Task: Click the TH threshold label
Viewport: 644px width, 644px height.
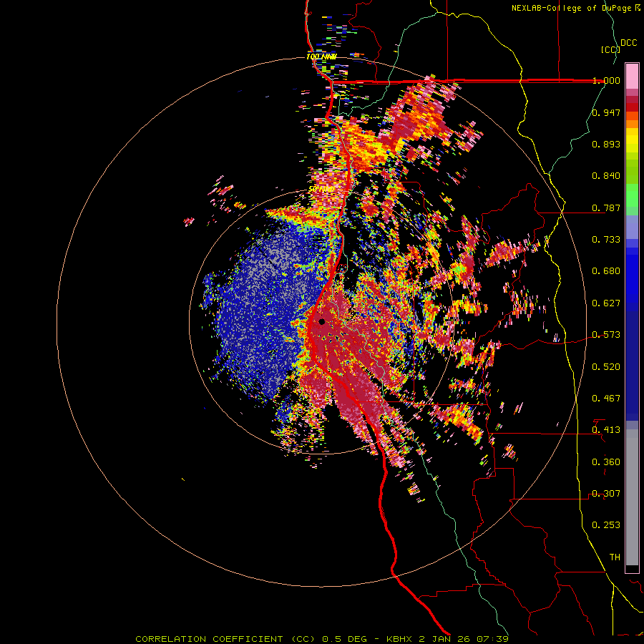Action: pyautogui.click(x=615, y=557)
